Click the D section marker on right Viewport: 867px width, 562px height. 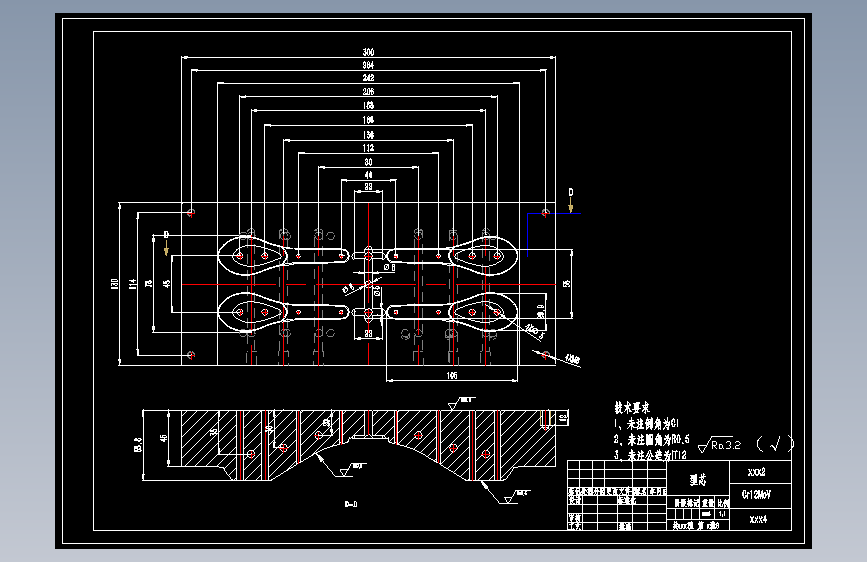(x=571, y=192)
